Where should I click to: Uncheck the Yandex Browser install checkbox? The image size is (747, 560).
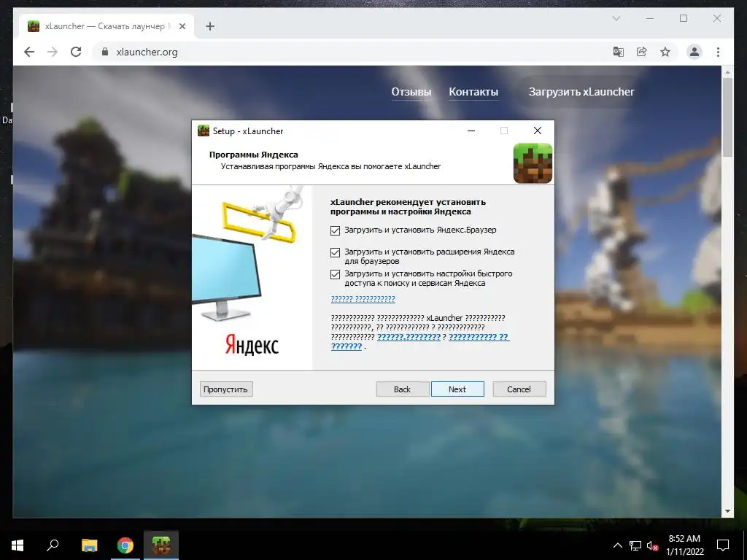335,230
